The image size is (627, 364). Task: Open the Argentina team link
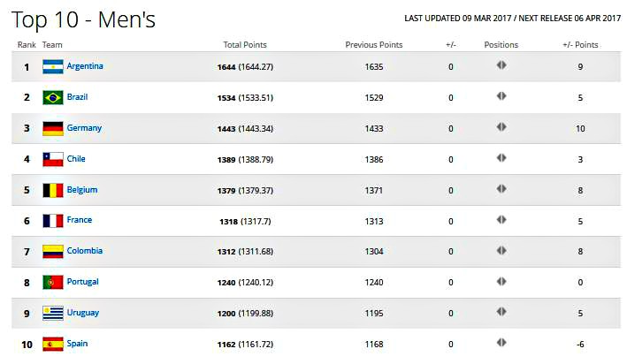point(85,66)
